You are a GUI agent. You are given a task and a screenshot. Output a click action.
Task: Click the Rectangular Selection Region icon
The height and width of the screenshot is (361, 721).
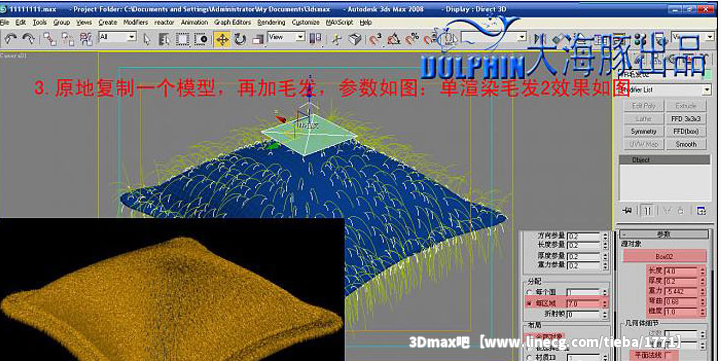[183, 40]
